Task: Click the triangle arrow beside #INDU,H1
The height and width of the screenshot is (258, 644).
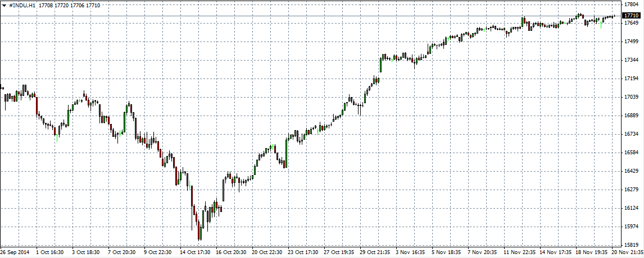Action: coord(4,6)
